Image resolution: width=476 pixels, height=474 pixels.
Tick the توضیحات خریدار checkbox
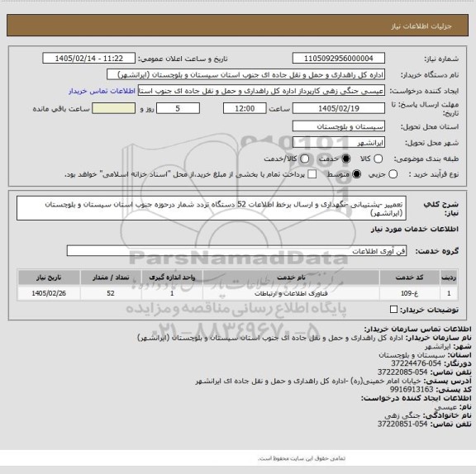point(393,310)
